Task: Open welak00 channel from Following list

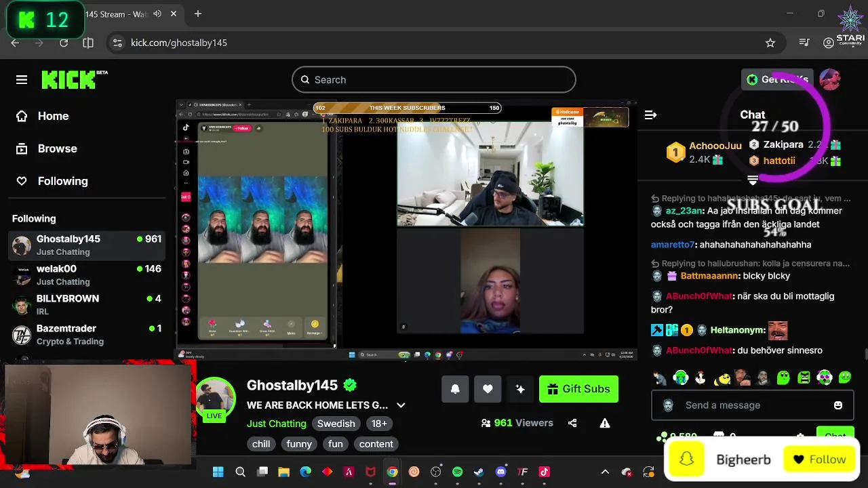Action: [87, 275]
